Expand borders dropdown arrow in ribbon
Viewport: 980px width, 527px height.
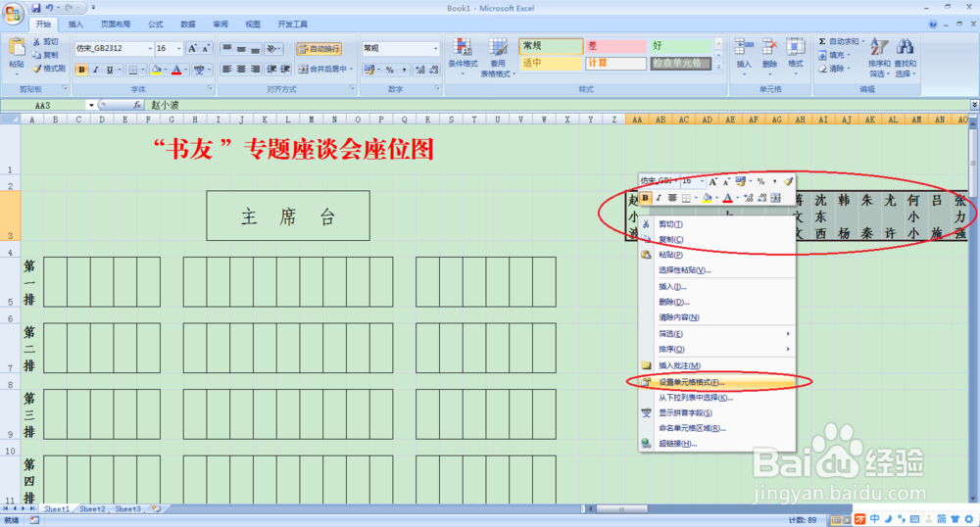(143, 70)
